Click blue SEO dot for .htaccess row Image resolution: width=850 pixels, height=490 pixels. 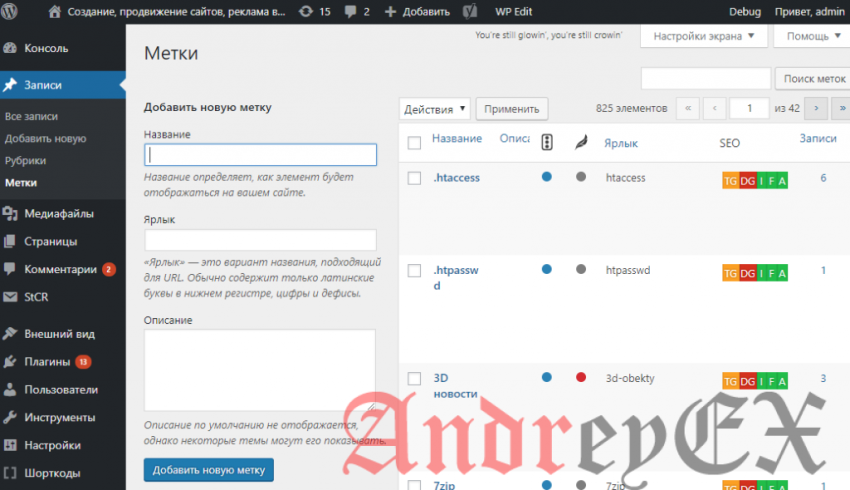pyautogui.click(x=546, y=177)
